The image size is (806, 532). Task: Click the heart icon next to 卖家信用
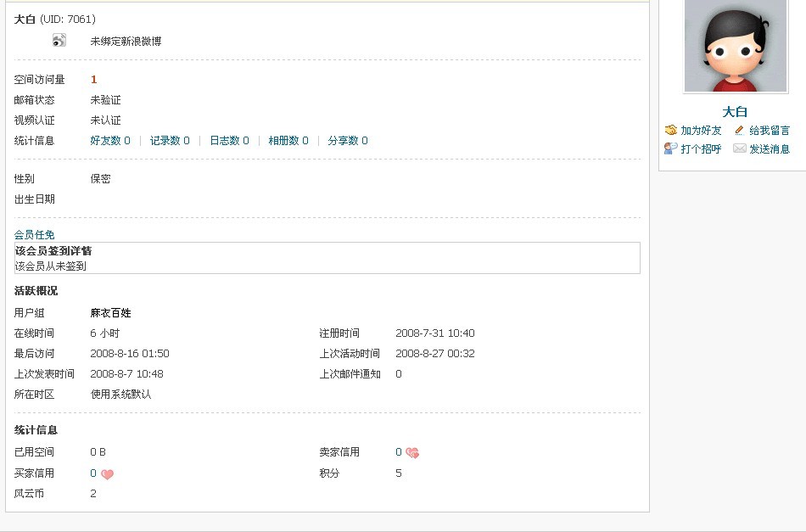(x=412, y=453)
